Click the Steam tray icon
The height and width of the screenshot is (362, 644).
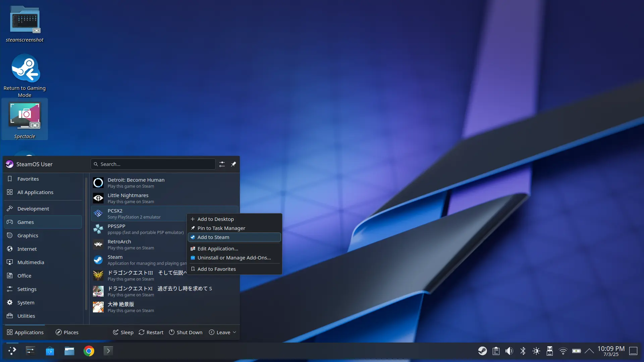[483, 351]
